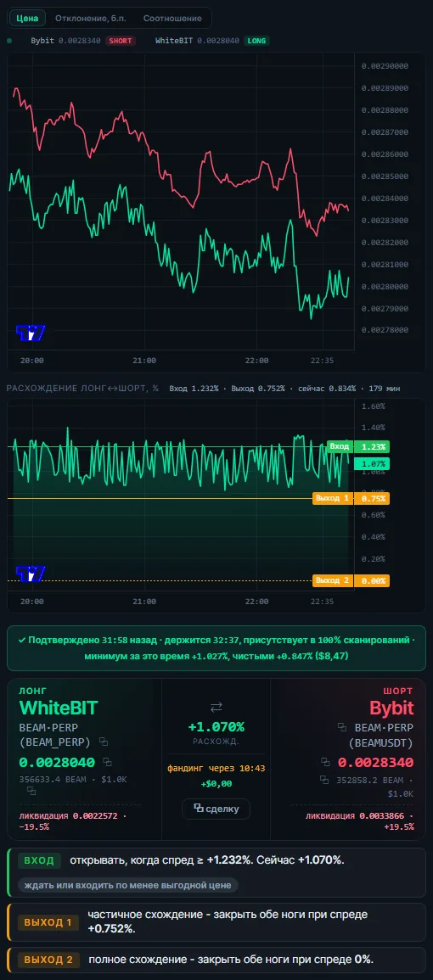Image resolution: width=433 pixels, height=980 pixels.
Task: Click the Вход 1.23% line marker
Action: [357, 446]
